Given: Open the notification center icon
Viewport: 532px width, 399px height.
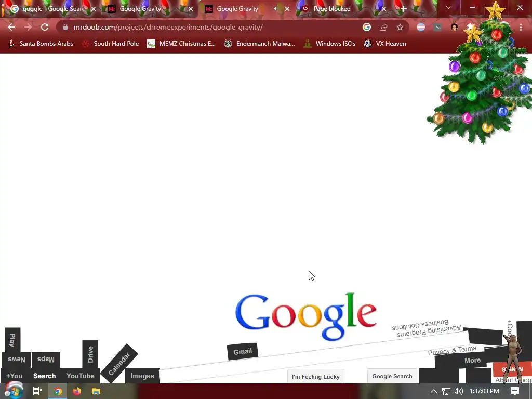Looking at the screenshot, I should tap(515, 391).
